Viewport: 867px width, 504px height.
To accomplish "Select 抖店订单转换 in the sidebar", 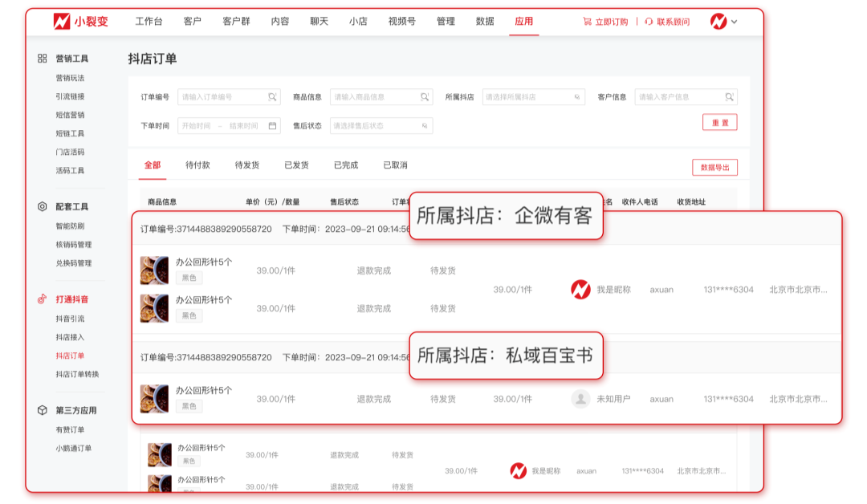I will point(77,374).
